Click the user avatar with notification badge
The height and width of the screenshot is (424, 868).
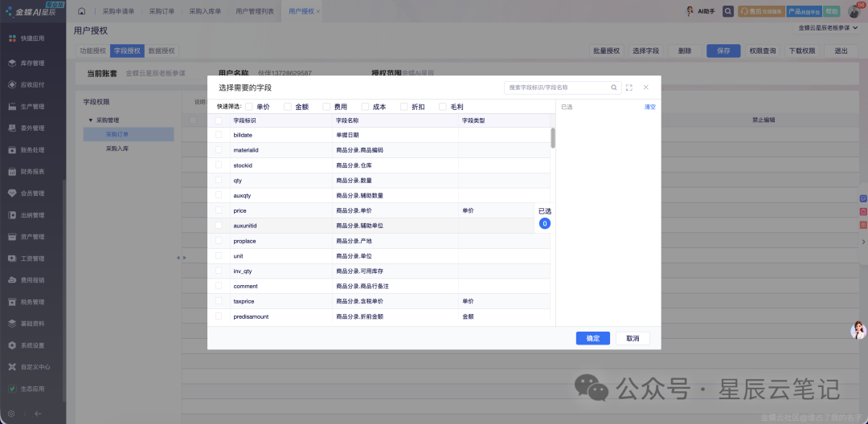tap(854, 11)
